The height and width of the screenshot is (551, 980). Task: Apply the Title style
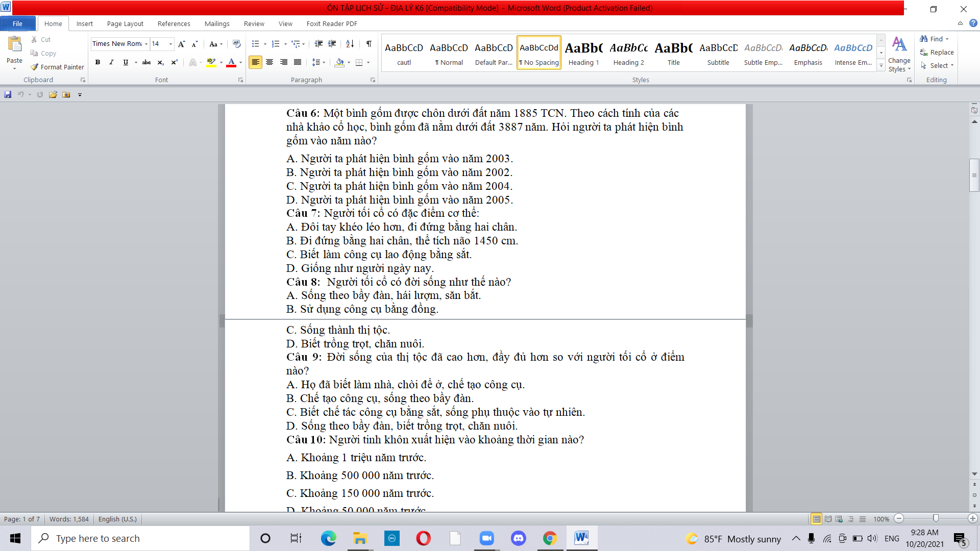[x=673, y=53]
